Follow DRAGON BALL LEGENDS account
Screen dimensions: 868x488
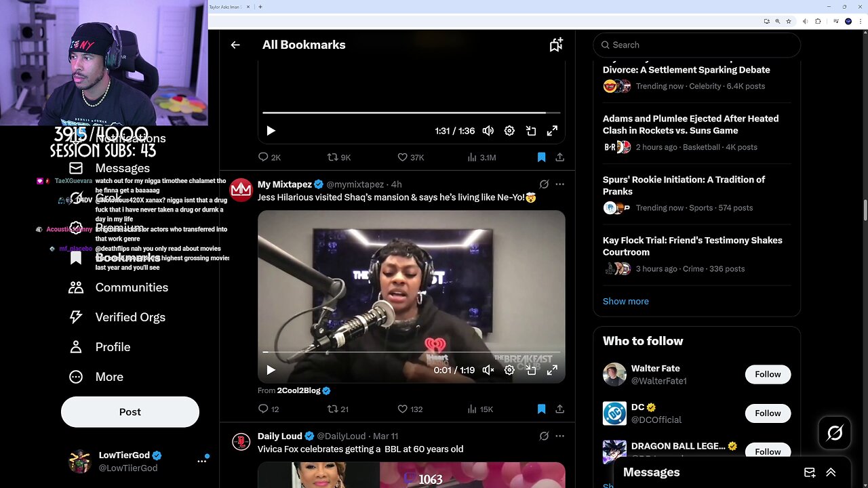coord(768,451)
